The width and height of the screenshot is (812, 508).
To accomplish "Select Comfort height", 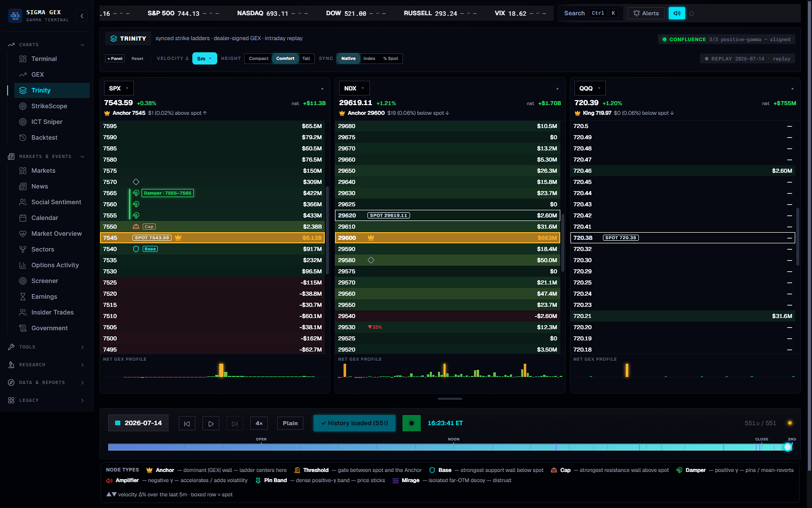I will click(x=285, y=58).
